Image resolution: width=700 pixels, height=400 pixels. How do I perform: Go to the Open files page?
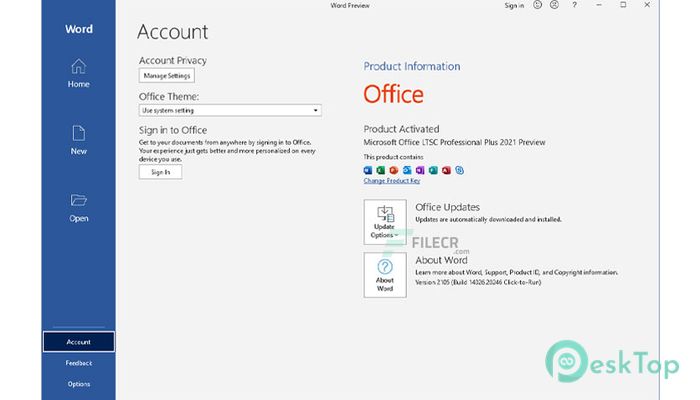click(x=79, y=208)
